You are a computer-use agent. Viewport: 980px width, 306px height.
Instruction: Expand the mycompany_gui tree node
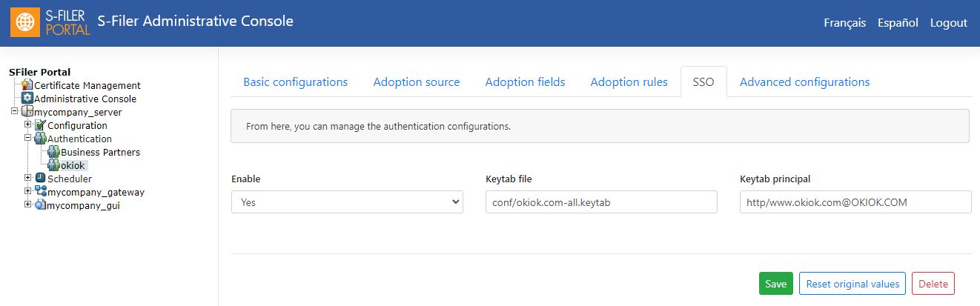tap(28, 205)
